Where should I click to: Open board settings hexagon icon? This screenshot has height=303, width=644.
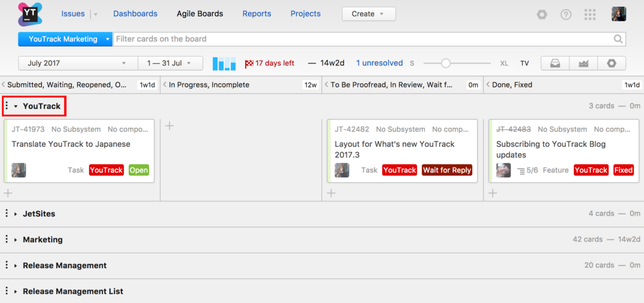[x=612, y=63]
